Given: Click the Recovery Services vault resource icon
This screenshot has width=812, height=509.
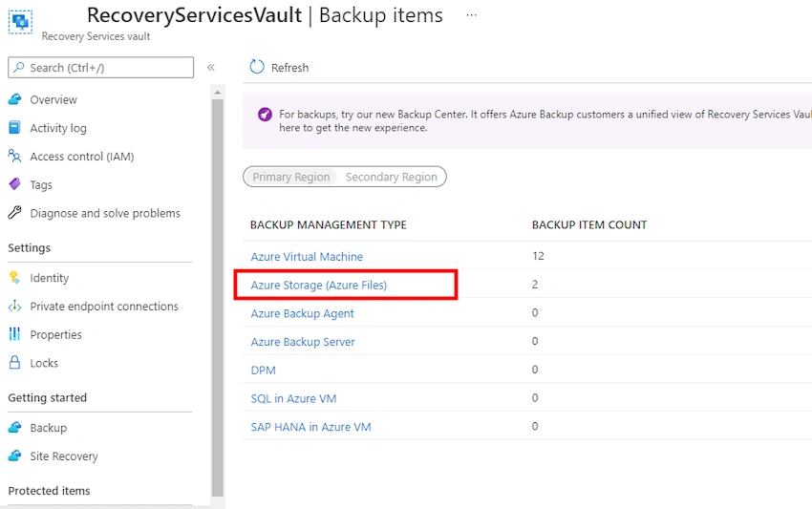Looking at the screenshot, I should pos(21,22).
